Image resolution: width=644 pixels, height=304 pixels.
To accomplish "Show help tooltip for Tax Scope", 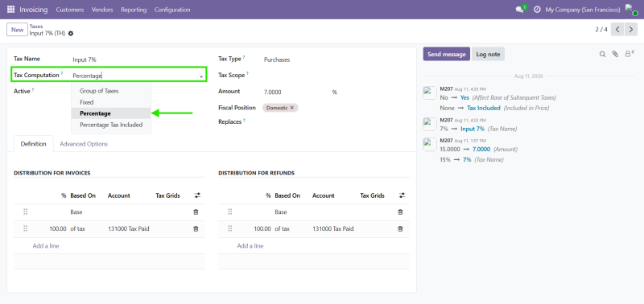I will pos(247,73).
